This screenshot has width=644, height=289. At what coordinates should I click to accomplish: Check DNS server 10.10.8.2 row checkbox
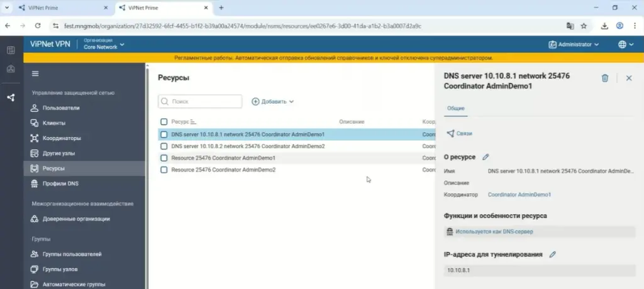click(x=164, y=146)
